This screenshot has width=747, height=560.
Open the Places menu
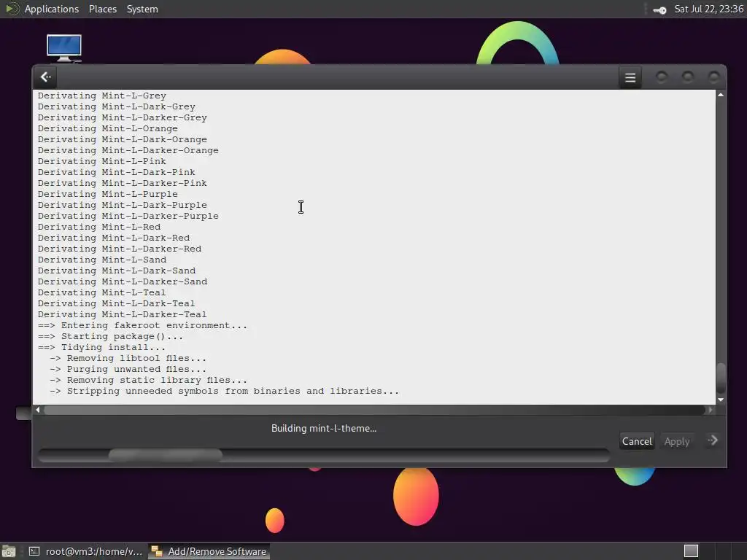pos(102,9)
